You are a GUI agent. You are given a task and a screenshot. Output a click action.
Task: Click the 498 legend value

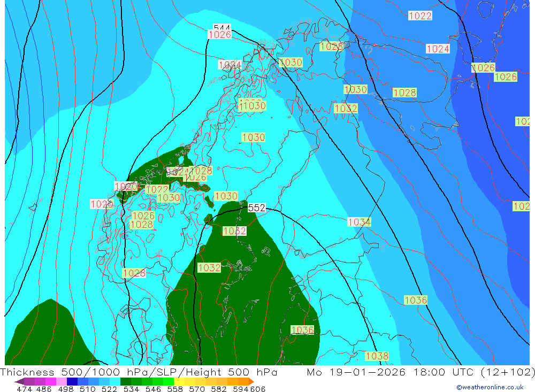tap(65, 389)
